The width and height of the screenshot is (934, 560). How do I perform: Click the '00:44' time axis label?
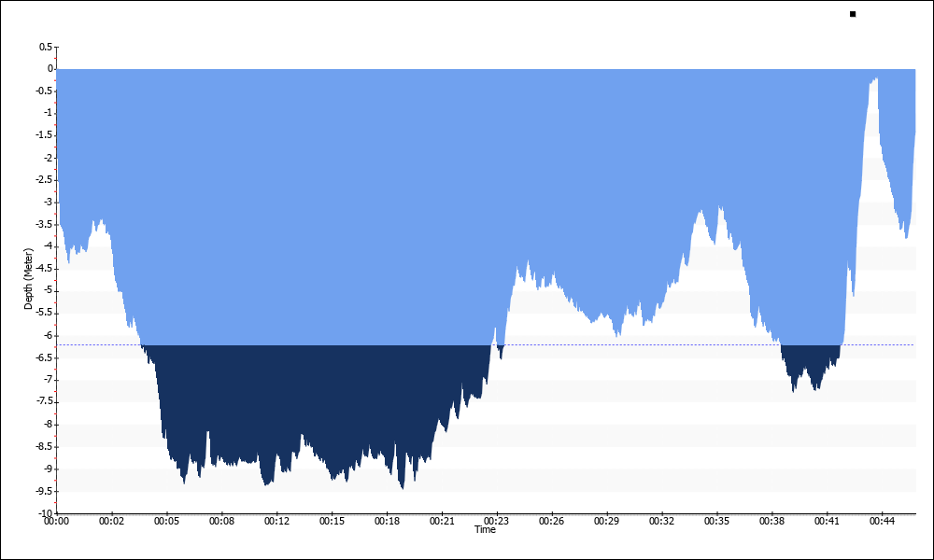point(883,522)
